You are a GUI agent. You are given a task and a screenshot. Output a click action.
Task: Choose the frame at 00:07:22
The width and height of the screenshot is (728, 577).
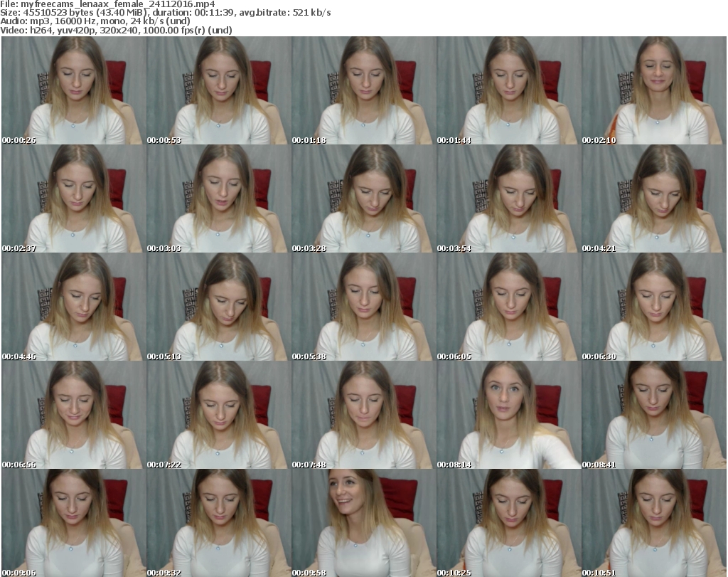(219, 415)
